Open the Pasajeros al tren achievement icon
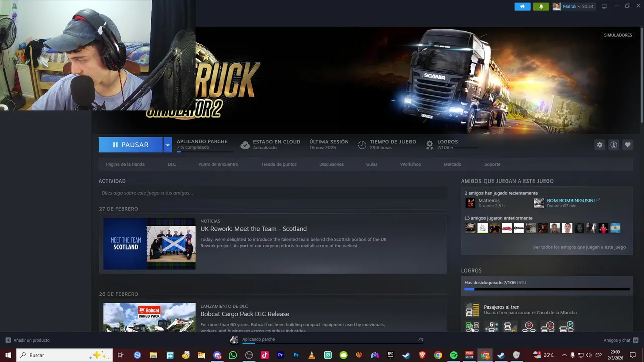This screenshot has width=644, height=362. click(x=472, y=310)
